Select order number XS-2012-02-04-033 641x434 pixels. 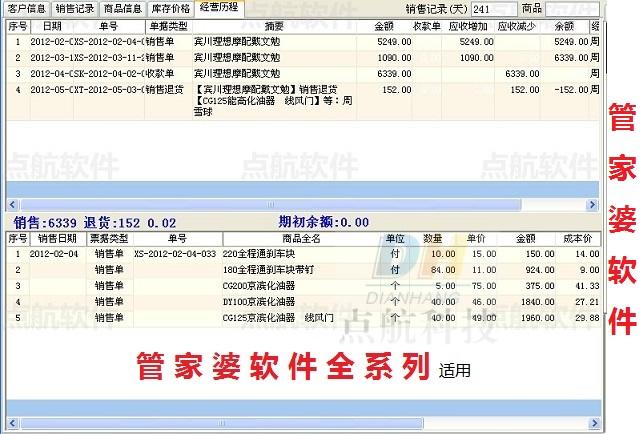175,254
